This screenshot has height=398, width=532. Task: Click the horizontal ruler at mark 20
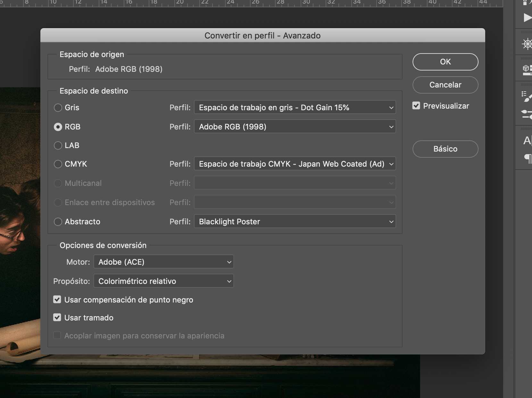(179, 3)
